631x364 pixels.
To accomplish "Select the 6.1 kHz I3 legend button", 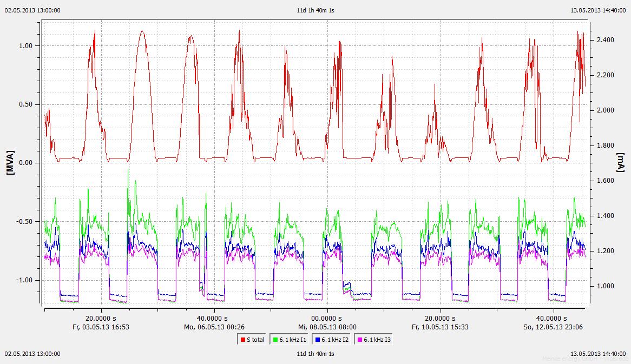I will pos(373,340).
